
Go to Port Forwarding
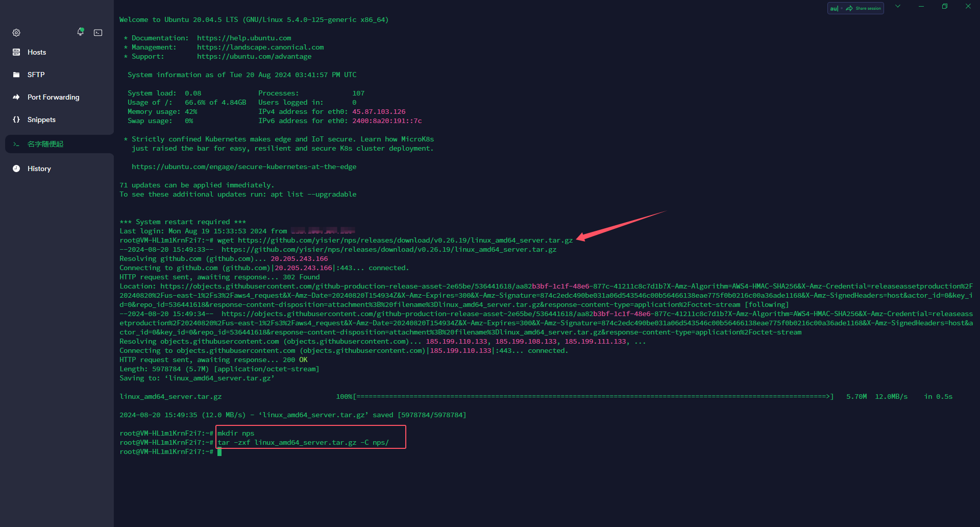(x=53, y=97)
